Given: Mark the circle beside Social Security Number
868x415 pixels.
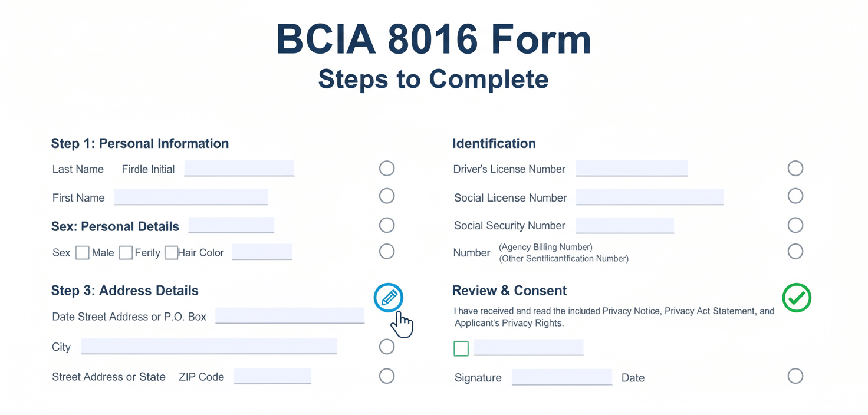Looking at the screenshot, I should click(795, 225).
